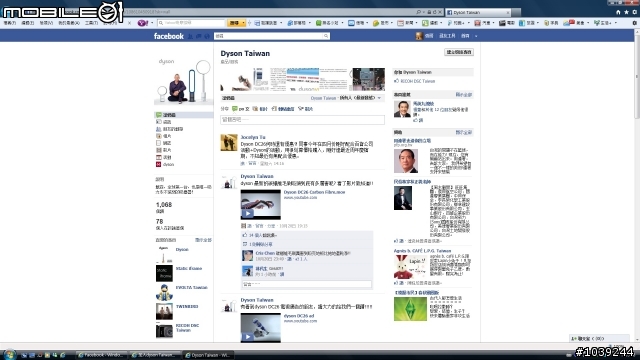Open the dropdown arrow beside the Yahoo Y! logo
Screen dimensions: 640x360
152,23
